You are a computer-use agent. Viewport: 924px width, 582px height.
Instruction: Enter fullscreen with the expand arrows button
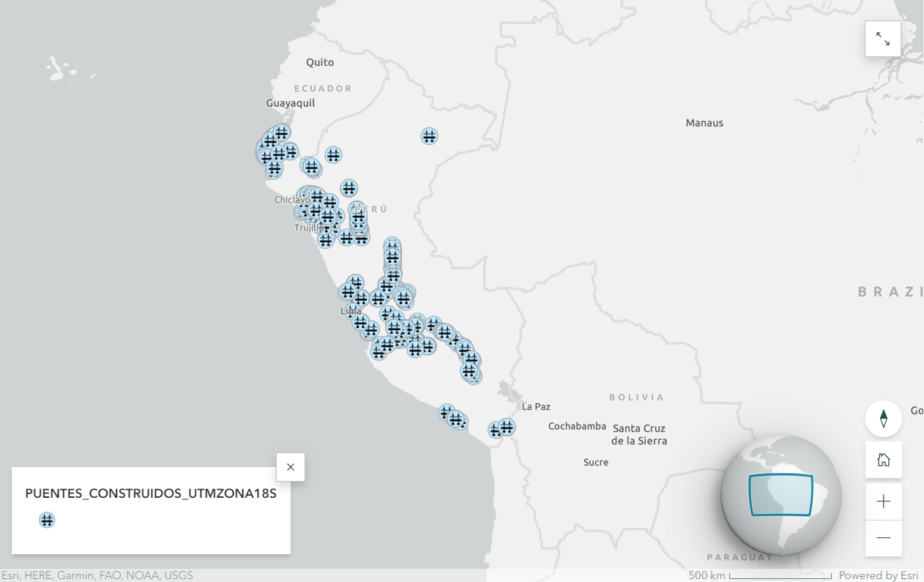click(x=883, y=40)
